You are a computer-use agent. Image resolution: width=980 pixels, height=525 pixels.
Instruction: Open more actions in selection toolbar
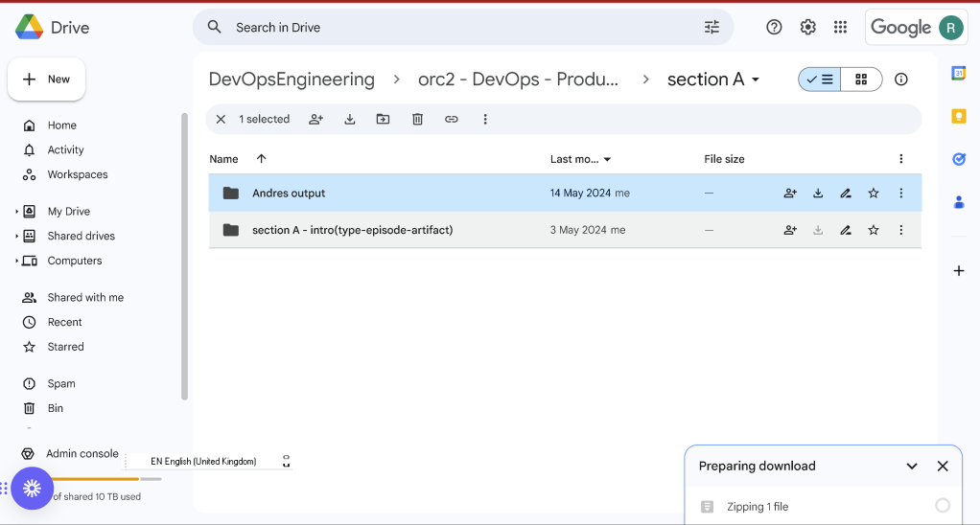[485, 119]
